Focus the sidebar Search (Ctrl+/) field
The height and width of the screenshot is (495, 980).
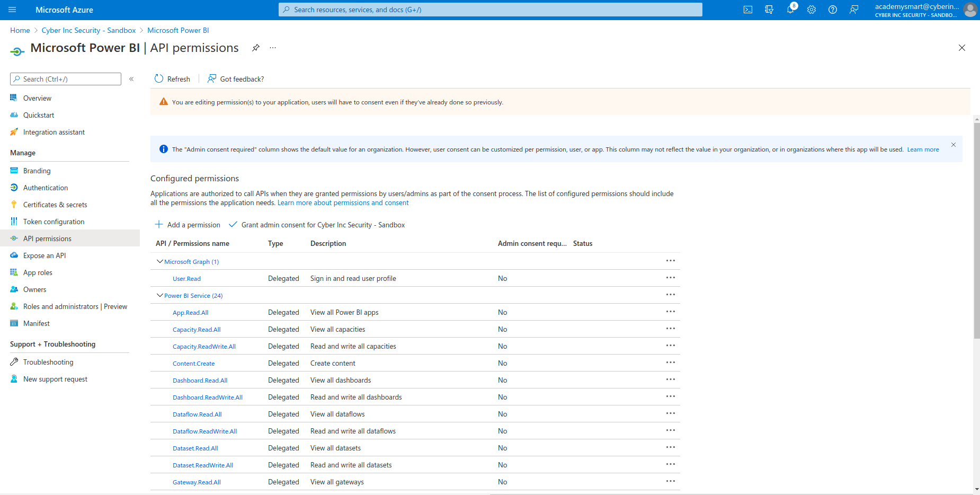[x=66, y=79]
